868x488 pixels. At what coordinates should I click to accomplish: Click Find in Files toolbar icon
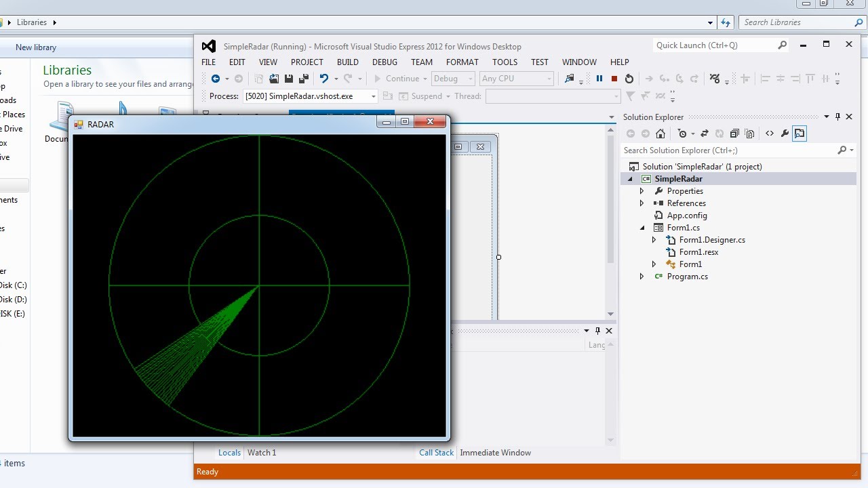pyautogui.click(x=570, y=79)
